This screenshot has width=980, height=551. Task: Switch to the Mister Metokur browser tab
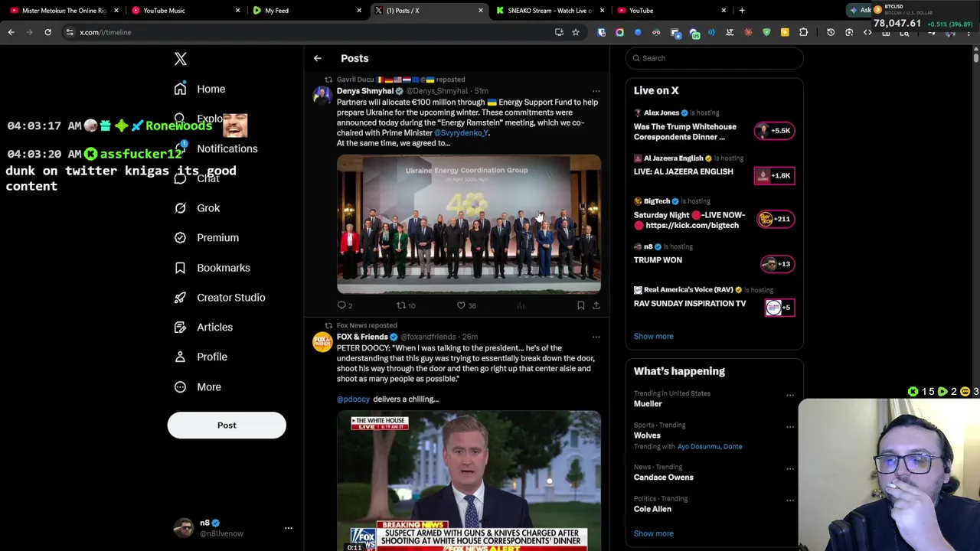[64, 11]
